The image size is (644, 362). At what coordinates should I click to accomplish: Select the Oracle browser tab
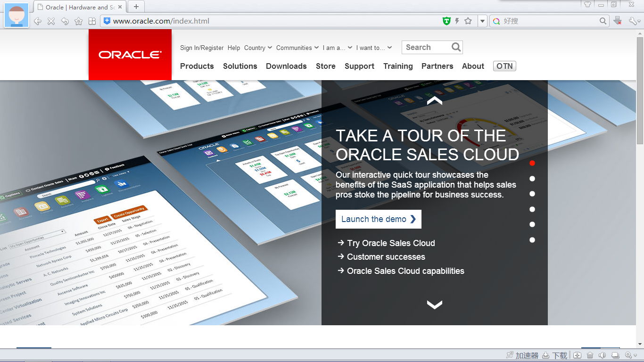click(x=79, y=7)
